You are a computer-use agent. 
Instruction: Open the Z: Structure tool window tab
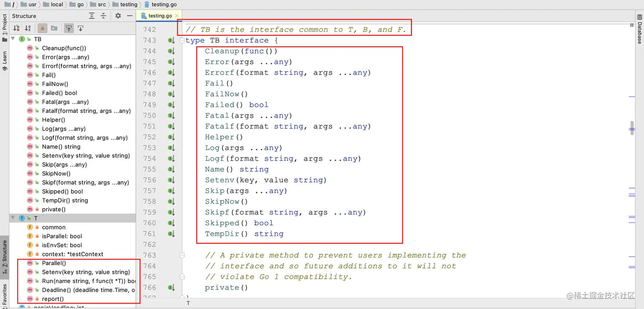pyautogui.click(x=5, y=257)
